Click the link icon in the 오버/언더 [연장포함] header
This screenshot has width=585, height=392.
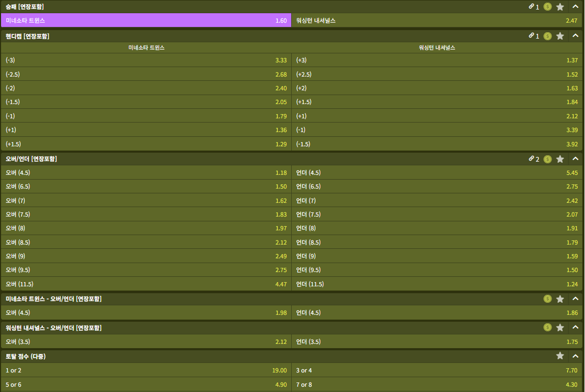[x=531, y=159]
